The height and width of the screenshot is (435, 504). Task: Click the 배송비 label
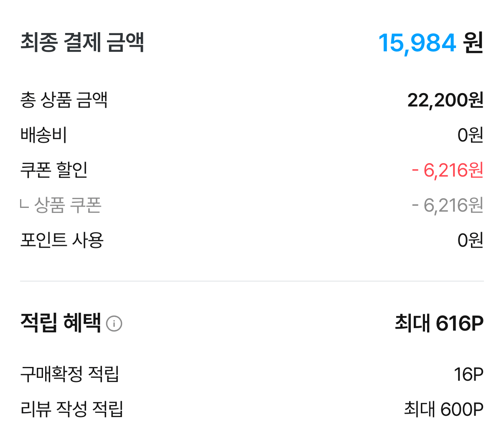pyautogui.click(x=43, y=135)
